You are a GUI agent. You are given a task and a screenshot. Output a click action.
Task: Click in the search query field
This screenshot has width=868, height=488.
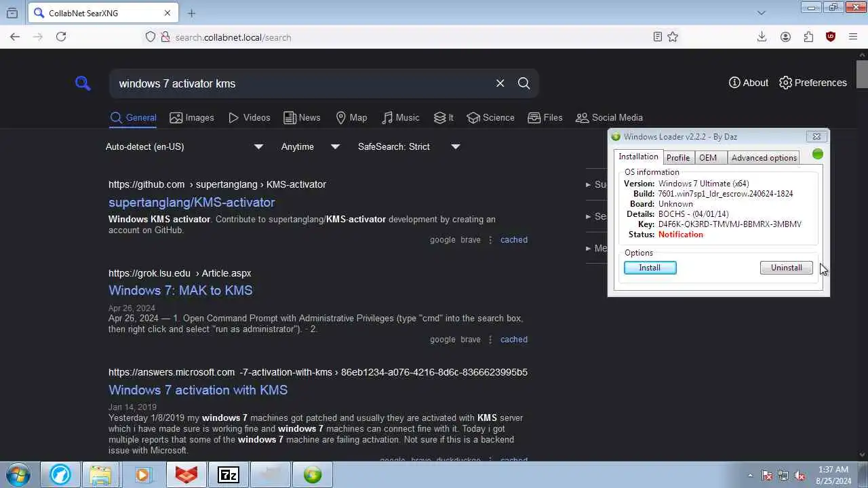pyautogui.click(x=302, y=83)
